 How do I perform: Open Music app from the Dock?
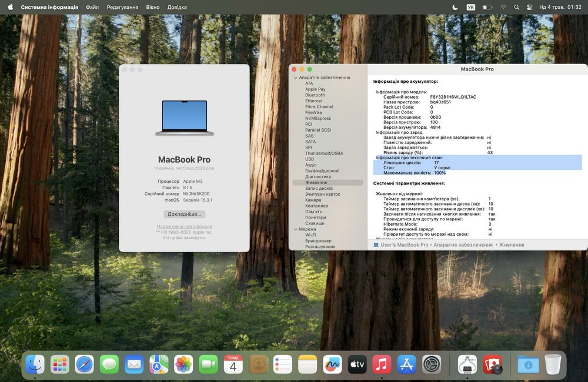pyautogui.click(x=382, y=364)
